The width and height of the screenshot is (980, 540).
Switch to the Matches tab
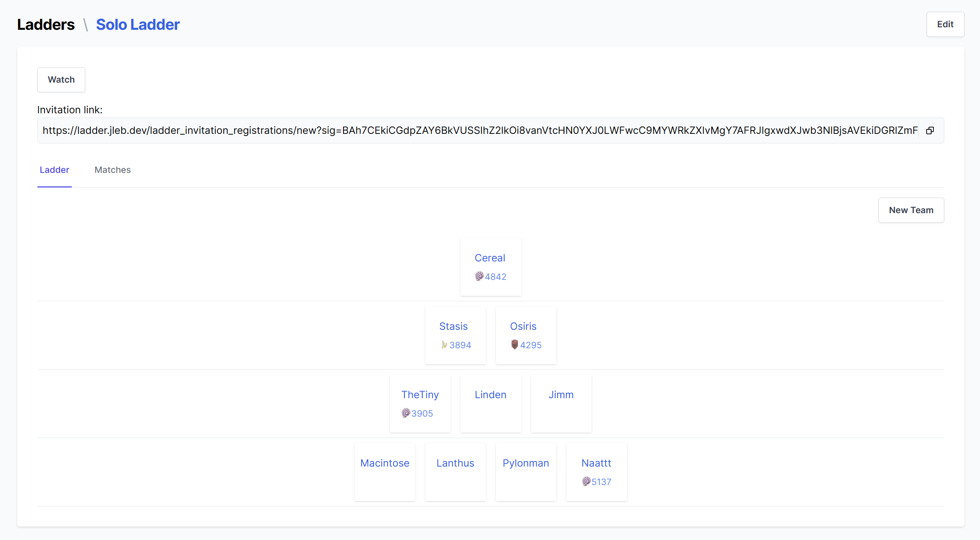pos(113,170)
